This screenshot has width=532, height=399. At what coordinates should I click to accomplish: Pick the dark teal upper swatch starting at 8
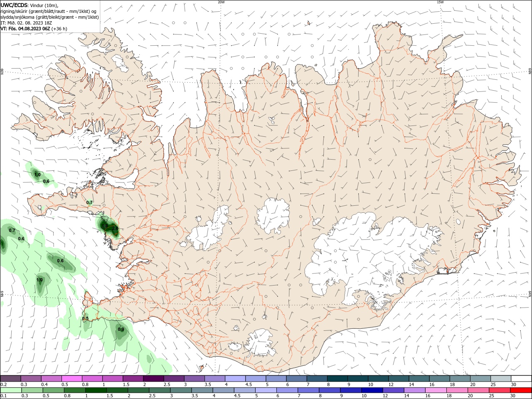click(337, 379)
